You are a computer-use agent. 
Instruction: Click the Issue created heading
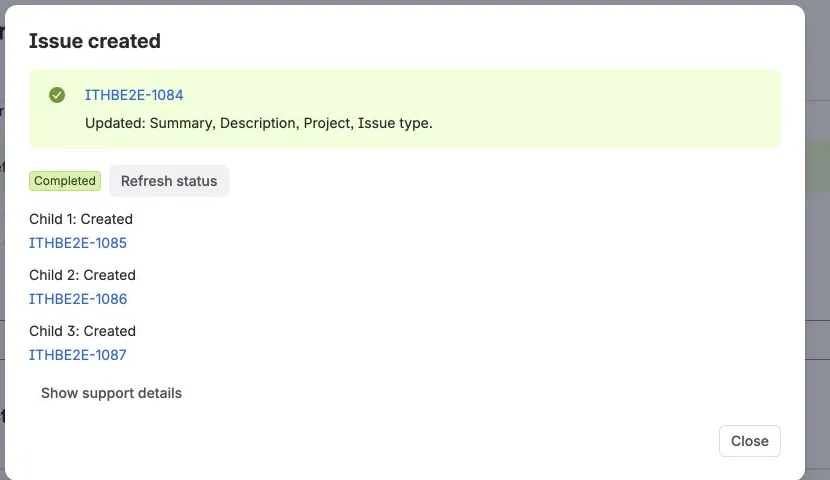tap(95, 41)
